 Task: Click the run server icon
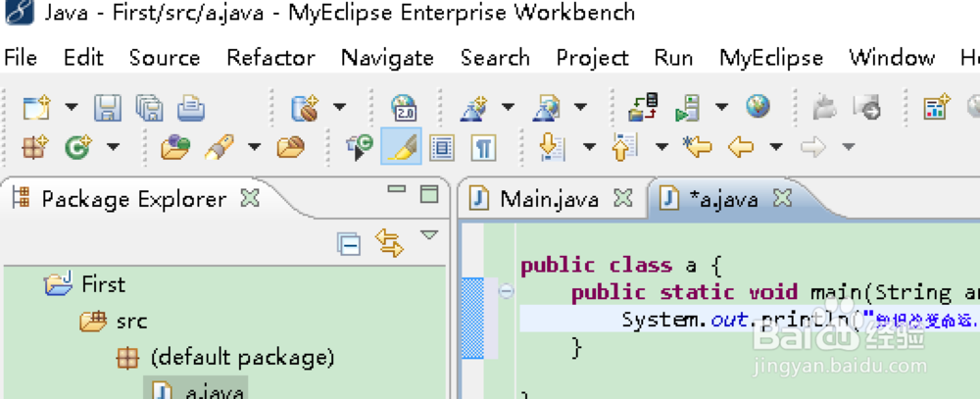(688, 108)
